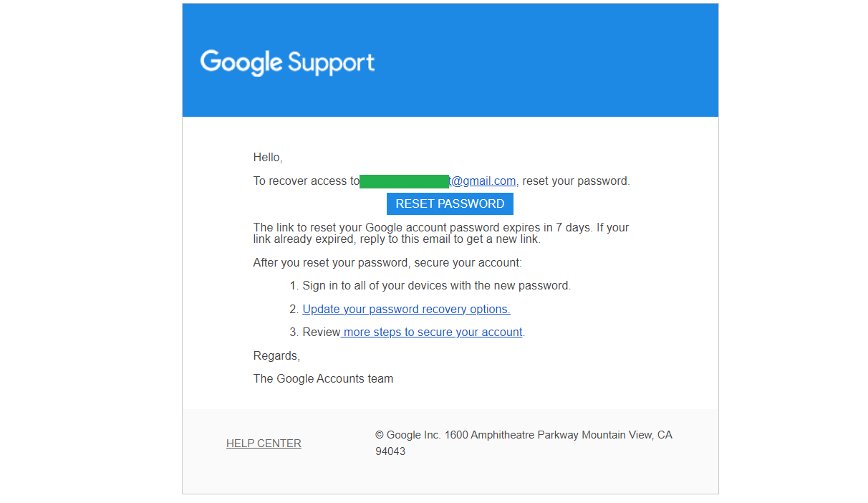Click the Google Inc. Amphitheatre Parkway address text
The image size is (868, 503).
point(524,435)
